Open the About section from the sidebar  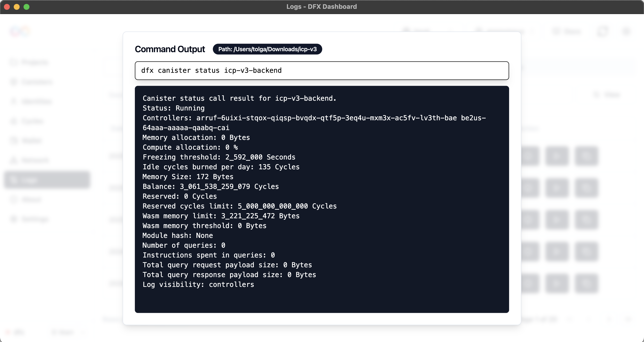14,199
